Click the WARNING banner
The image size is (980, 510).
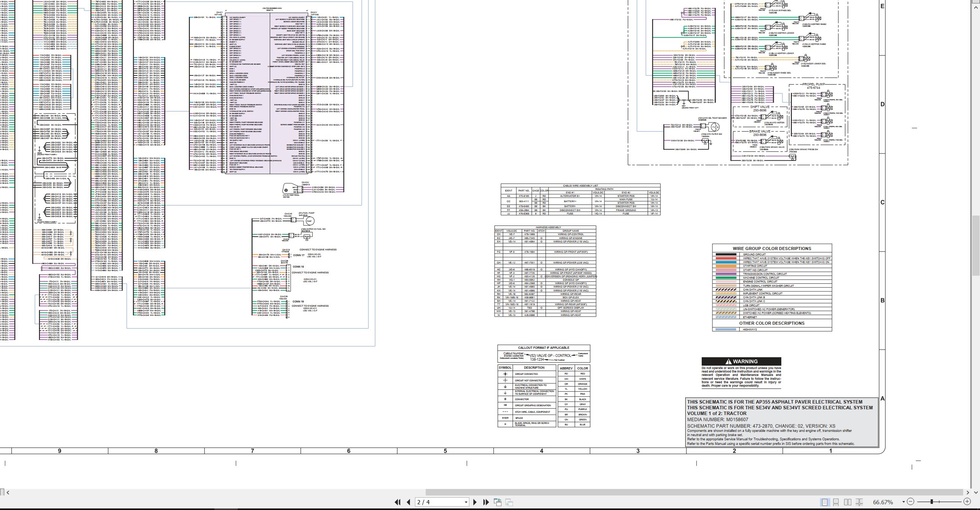741,361
